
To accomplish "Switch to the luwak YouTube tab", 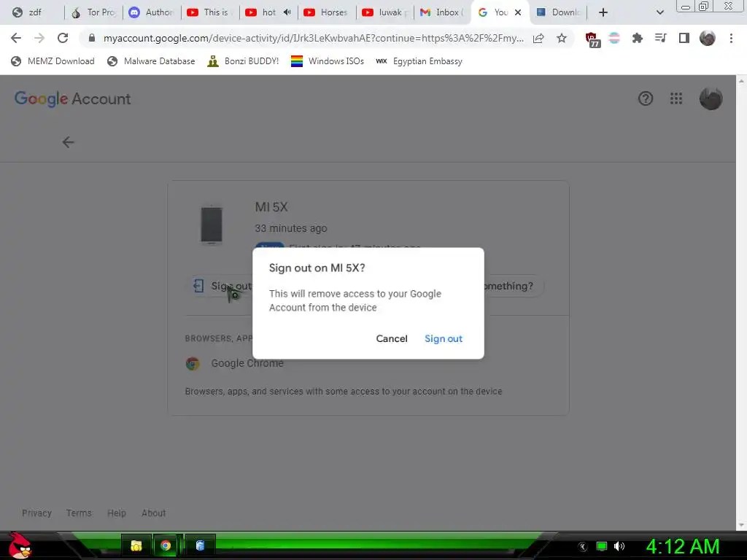I will pos(386,12).
